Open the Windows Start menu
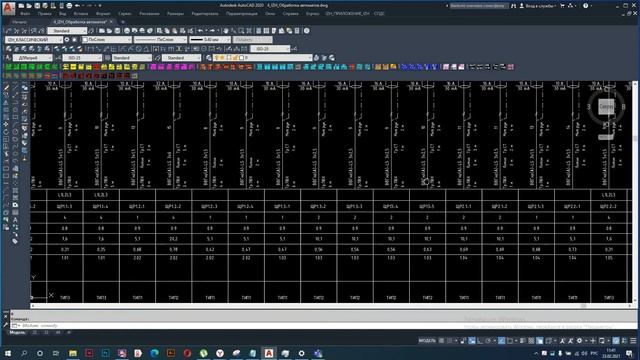 click(x=7, y=353)
